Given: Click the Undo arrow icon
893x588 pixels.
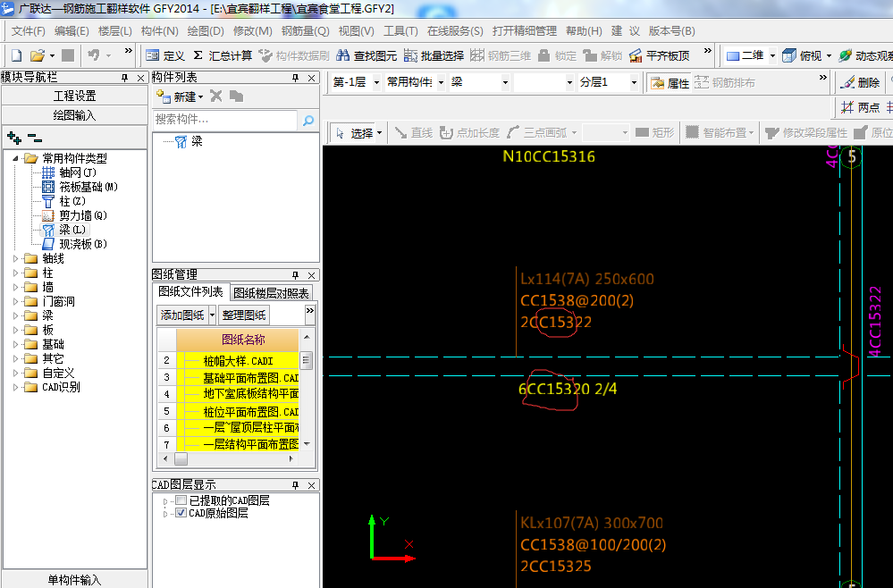Looking at the screenshot, I should click(x=94, y=55).
